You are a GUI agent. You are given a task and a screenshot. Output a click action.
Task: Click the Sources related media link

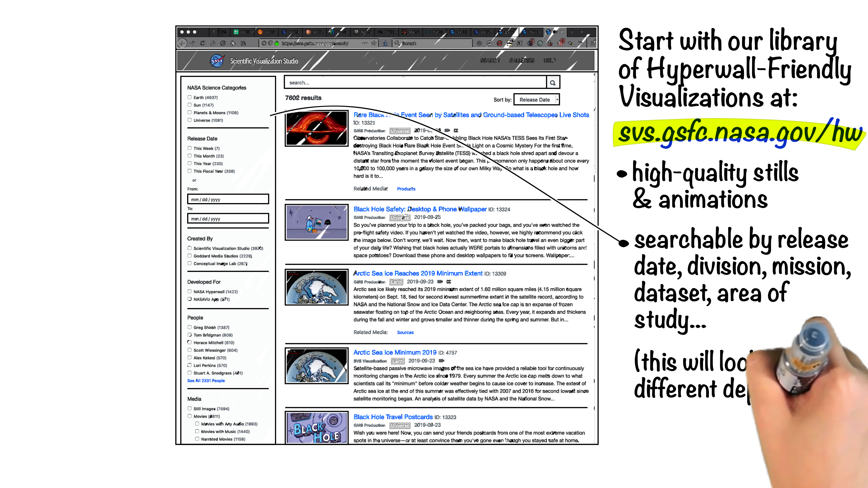click(405, 332)
